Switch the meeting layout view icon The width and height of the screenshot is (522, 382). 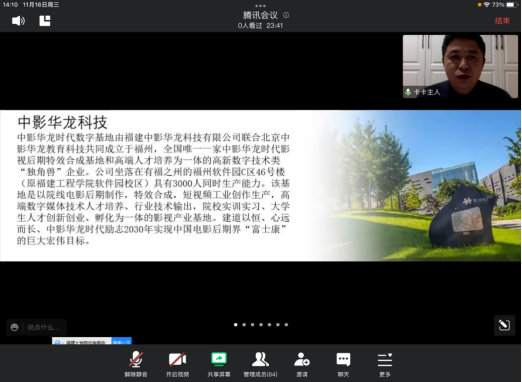[x=45, y=21]
